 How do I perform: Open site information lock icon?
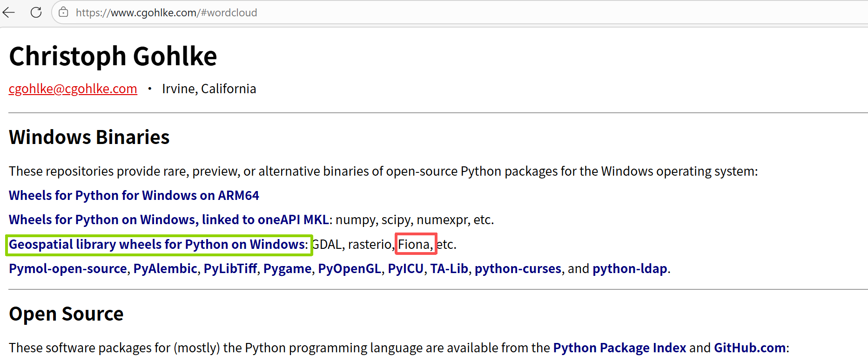pos(64,13)
